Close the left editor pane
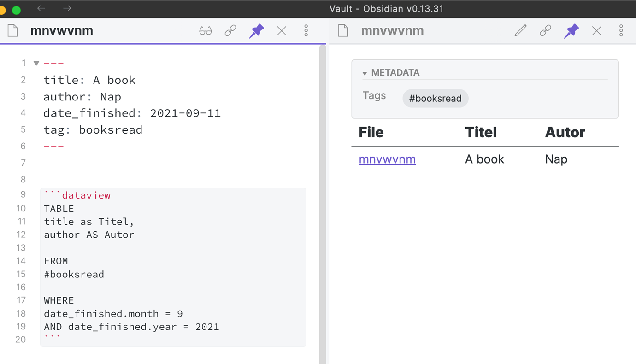Viewport: 636px width, 364px height. click(282, 31)
